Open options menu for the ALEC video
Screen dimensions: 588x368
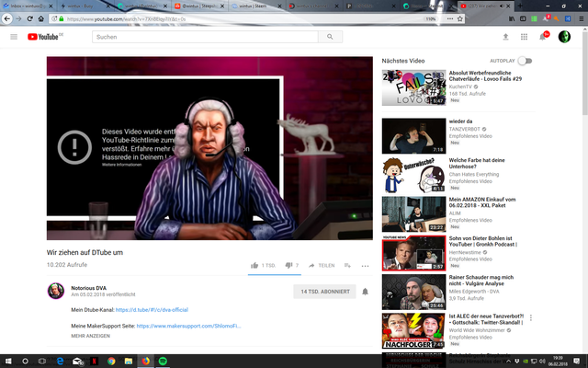click(x=531, y=318)
